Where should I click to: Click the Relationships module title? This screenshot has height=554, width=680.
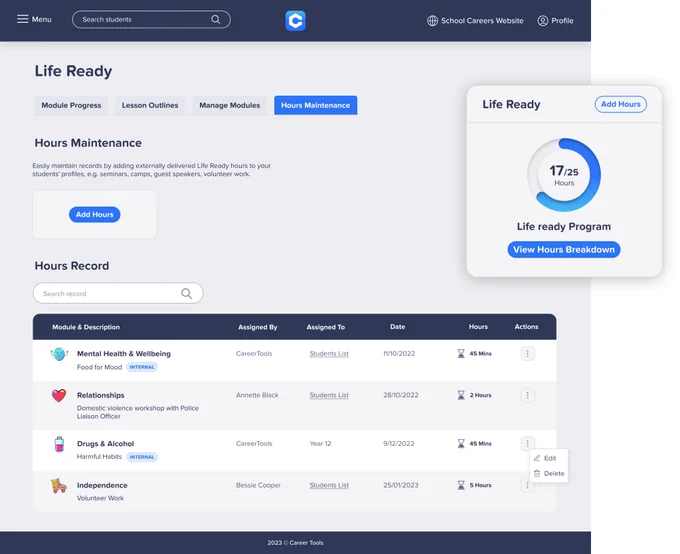(101, 395)
